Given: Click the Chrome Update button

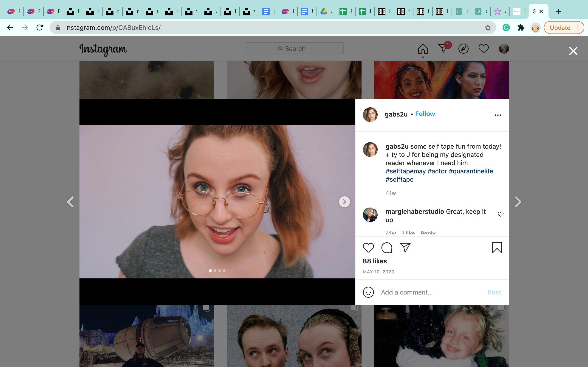Looking at the screenshot, I should point(560,28).
